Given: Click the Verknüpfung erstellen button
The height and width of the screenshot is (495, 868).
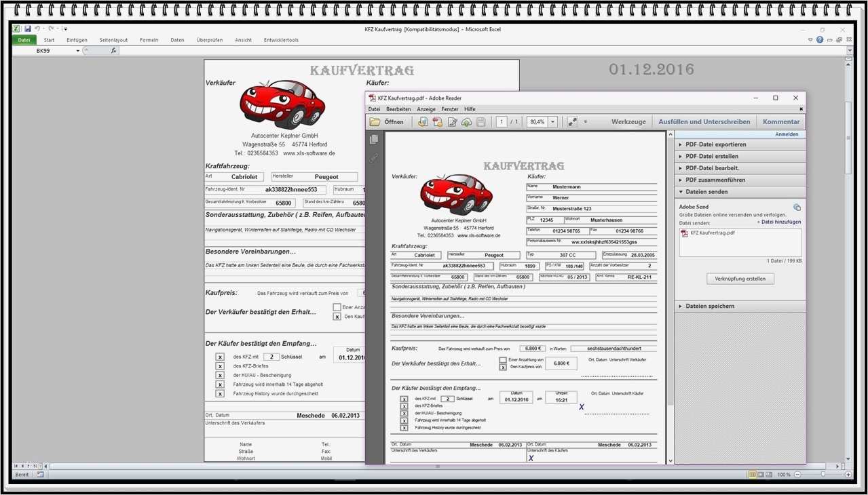Looking at the screenshot, I should 740,279.
